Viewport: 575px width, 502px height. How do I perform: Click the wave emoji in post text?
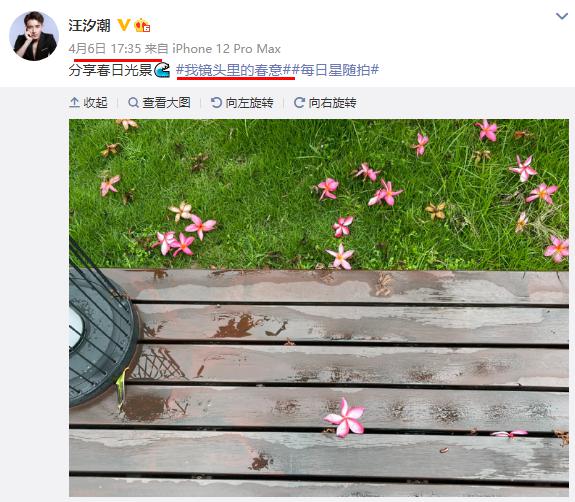point(162,70)
